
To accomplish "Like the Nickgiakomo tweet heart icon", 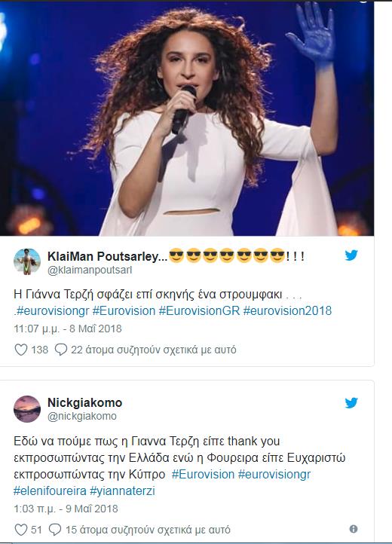I will pyautogui.click(x=21, y=530).
